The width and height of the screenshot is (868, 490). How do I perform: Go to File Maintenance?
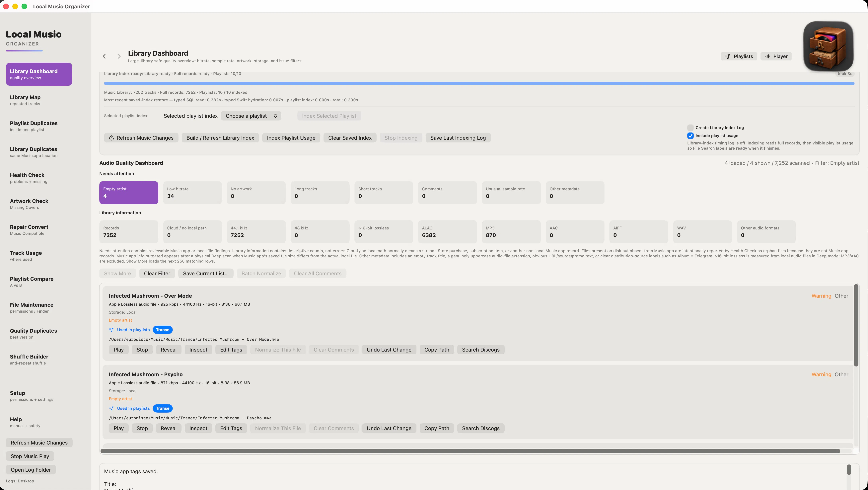click(39, 308)
